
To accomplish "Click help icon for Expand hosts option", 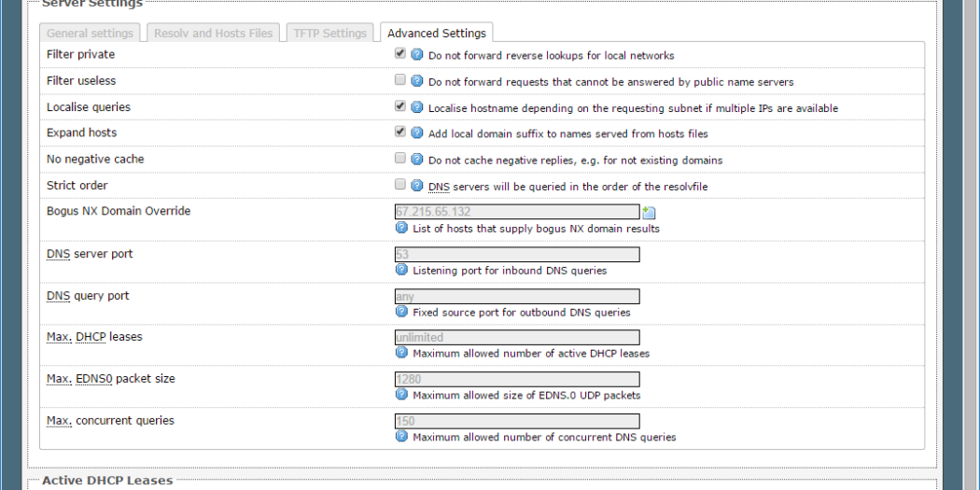I will (x=417, y=133).
